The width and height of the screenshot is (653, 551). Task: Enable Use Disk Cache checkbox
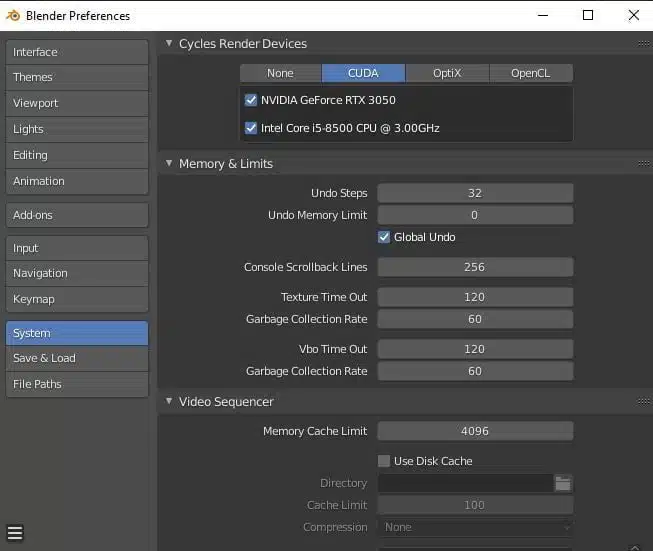point(384,461)
